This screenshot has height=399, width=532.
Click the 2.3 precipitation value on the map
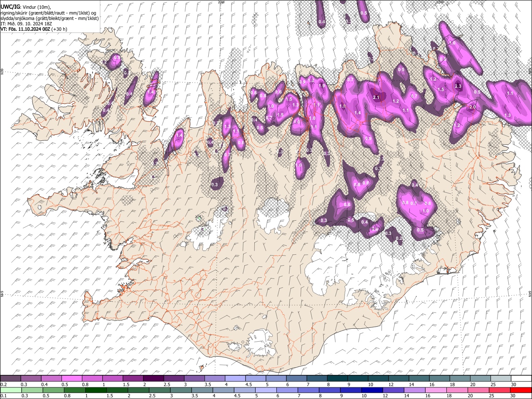pos(458,86)
